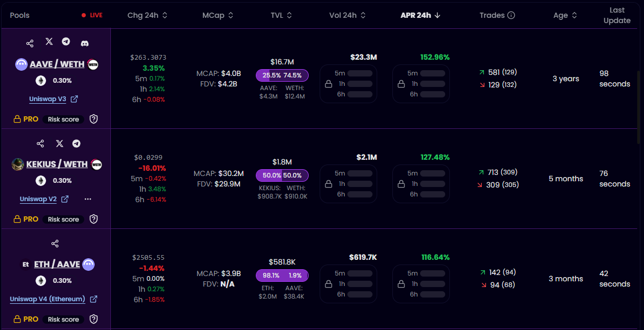This screenshot has height=330, width=644.
Task: Click the $263.3073 price
Action: coord(149,58)
